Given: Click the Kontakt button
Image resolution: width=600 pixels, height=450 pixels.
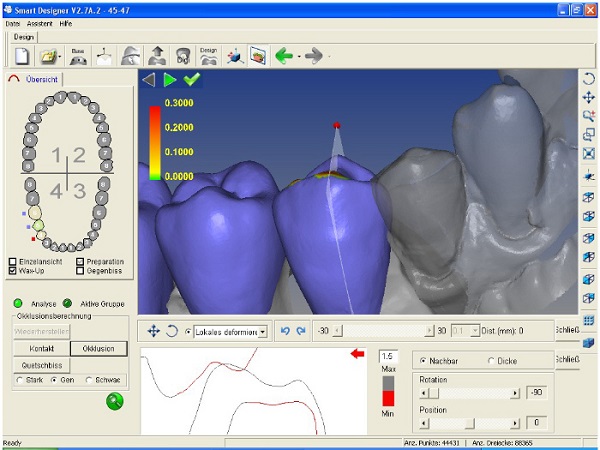Looking at the screenshot, I should 42,347.
